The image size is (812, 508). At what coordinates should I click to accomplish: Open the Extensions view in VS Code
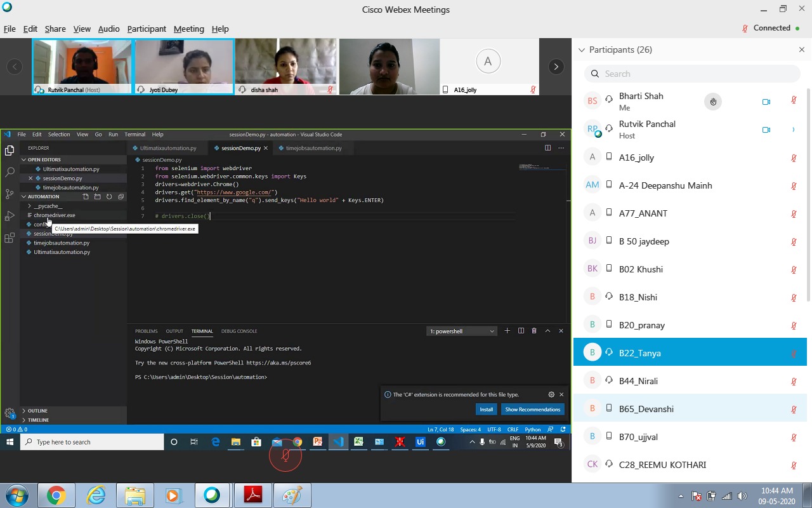click(x=10, y=238)
